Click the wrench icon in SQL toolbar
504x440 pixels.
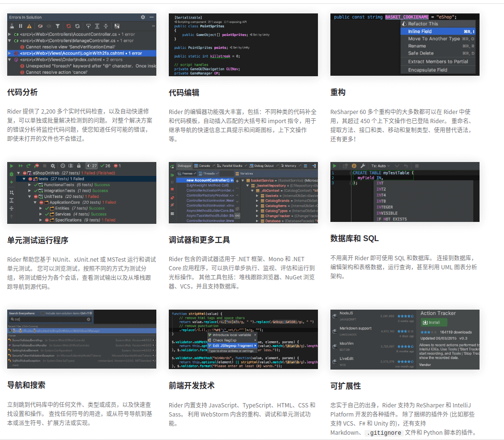(363, 166)
